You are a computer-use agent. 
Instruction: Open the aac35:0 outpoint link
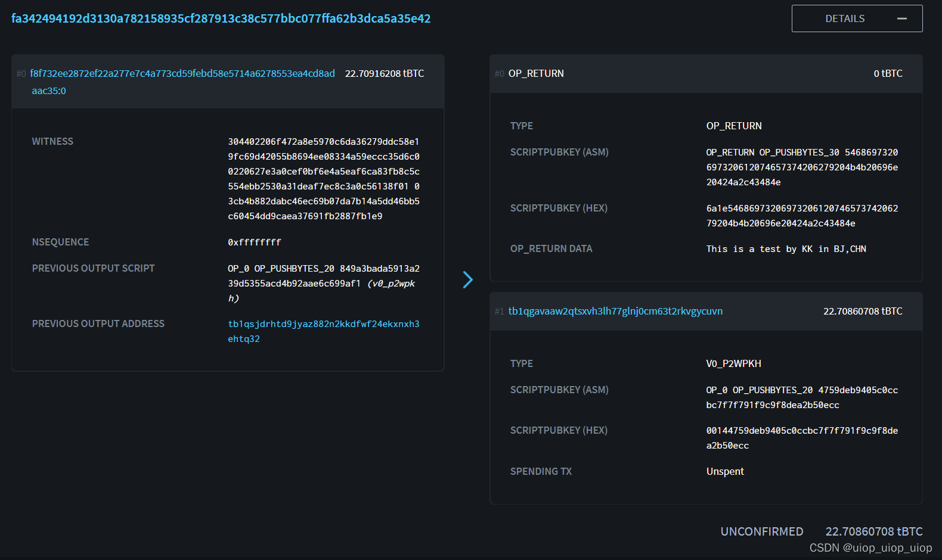point(49,91)
